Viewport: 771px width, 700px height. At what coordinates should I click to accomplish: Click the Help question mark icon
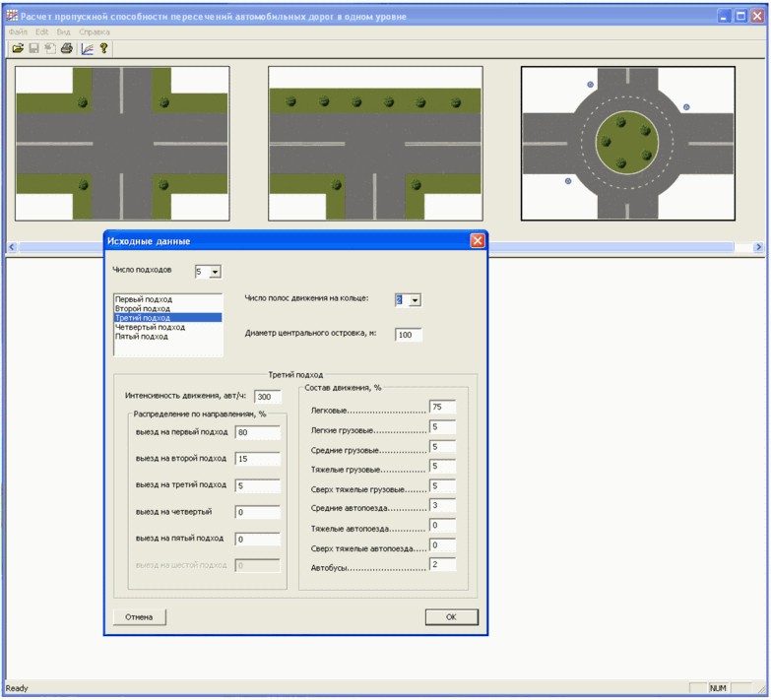pyautogui.click(x=103, y=48)
